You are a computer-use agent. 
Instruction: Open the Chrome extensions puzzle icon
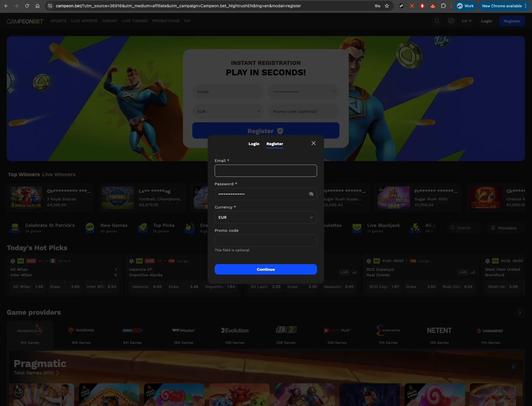click(x=443, y=6)
